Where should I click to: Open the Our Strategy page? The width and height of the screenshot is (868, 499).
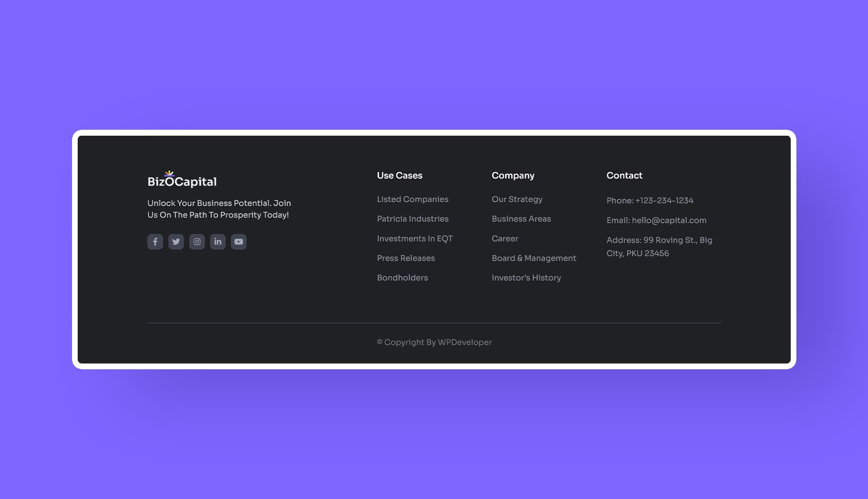tap(517, 199)
